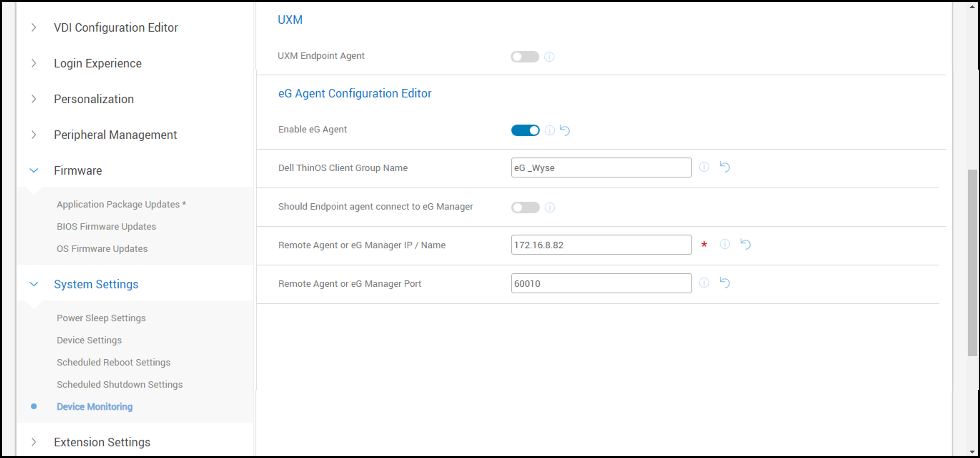Click the Peripheral Management label
Viewport: 980px width, 458px height.
pos(115,135)
